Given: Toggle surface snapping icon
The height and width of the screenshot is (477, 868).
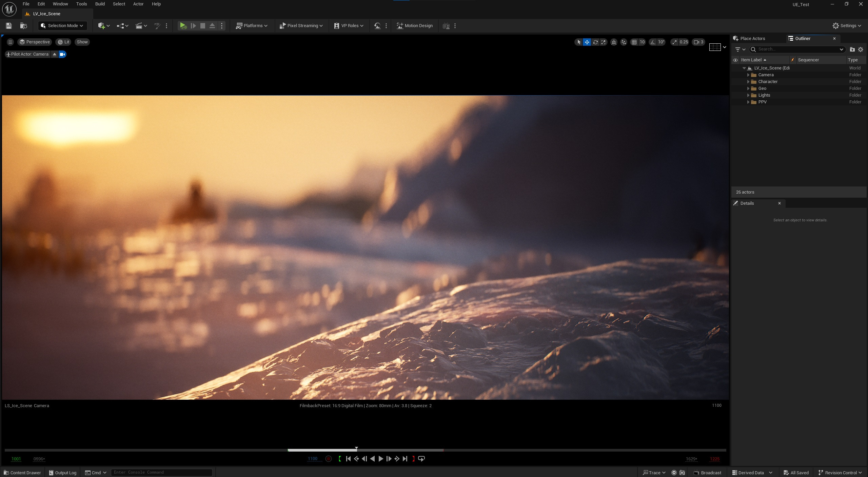Looking at the screenshot, I should (x=624, y=42).
